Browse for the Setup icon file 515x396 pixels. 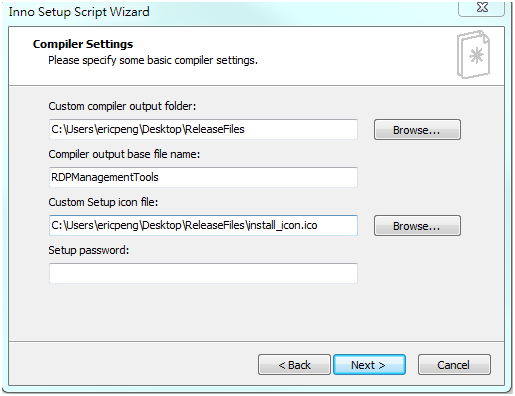click(x=417, y=226)
